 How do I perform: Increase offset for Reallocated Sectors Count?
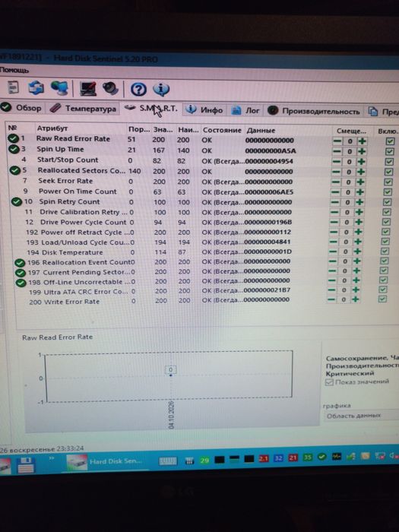click(x=361, y=172)
